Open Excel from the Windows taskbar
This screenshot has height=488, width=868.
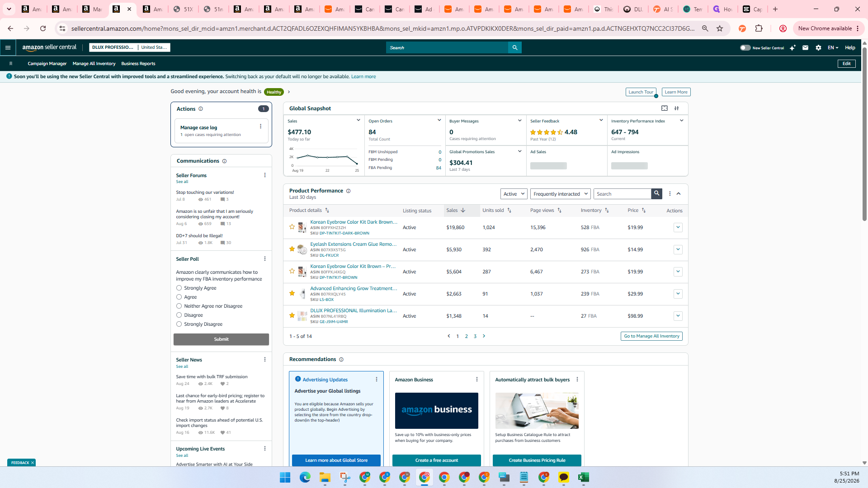[x=583, y=478]
